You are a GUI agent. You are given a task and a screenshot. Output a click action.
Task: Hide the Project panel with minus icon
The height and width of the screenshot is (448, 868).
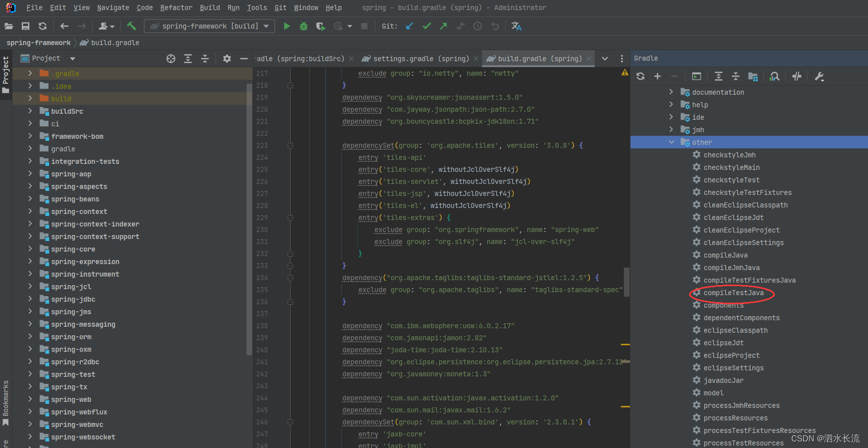pyautogui.click(x=244, y=59)
